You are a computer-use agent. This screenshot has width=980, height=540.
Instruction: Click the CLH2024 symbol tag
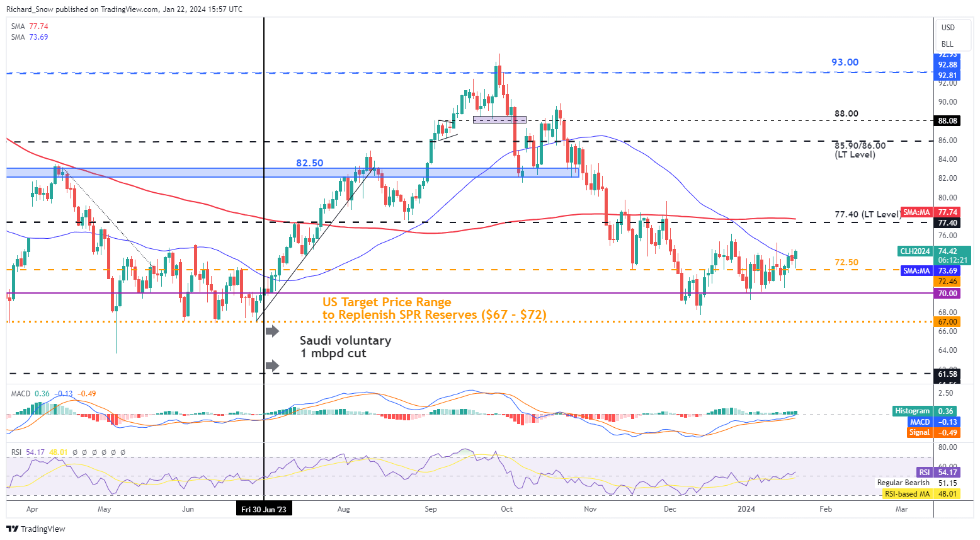pos(915,251)
